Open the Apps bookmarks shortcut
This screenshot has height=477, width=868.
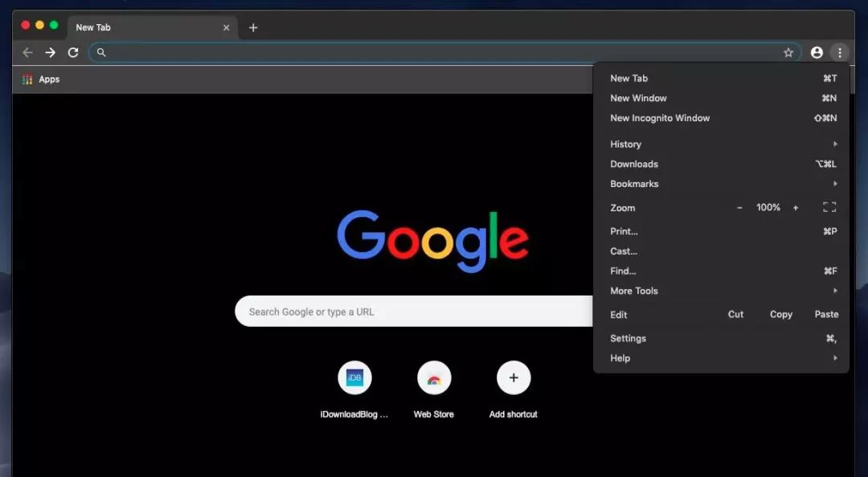click(x=41, y=79)
